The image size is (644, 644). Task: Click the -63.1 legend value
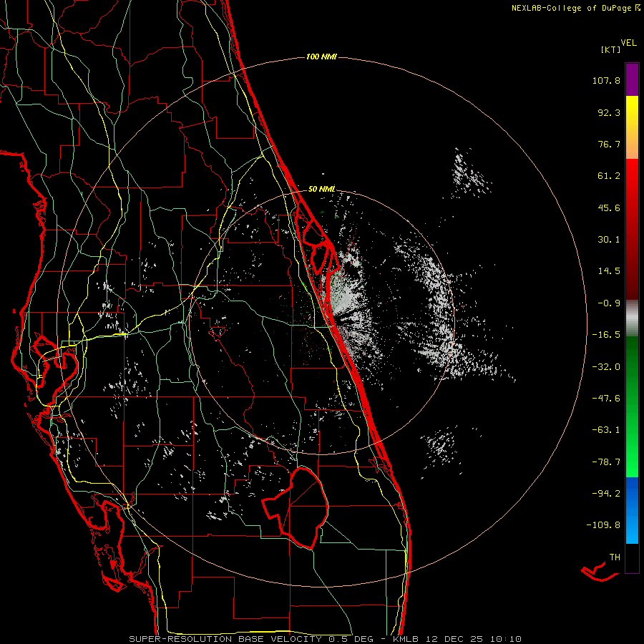coord(606,430)
